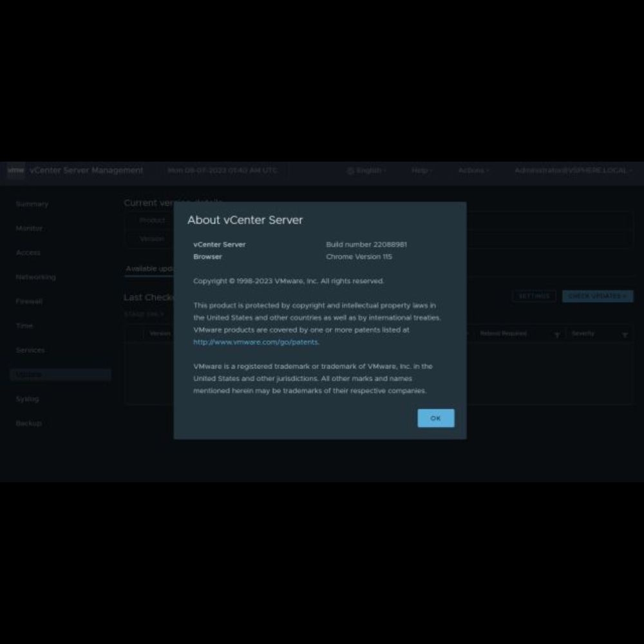This screenshot has height=644, width=644.
Task: Click the Build number 22088981 text
Action: pyautogui.click(x=366, y=244)
